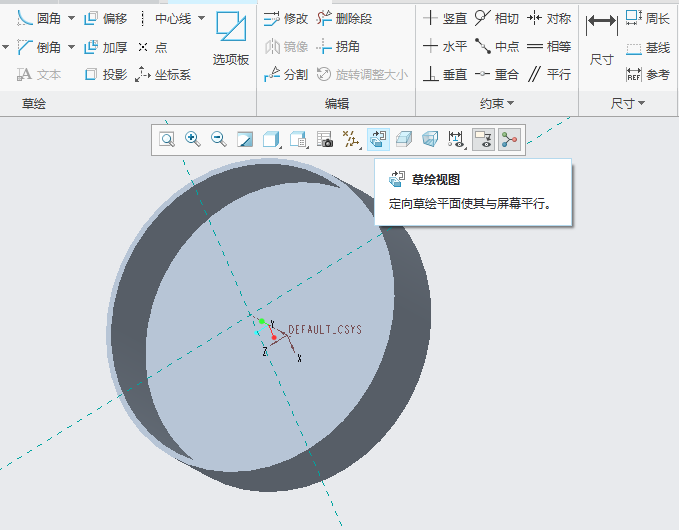The height and width of the screenshot is (530, 679).
Task: Select the 参考 (Reference) dimension tool
Action: [648, 74]
